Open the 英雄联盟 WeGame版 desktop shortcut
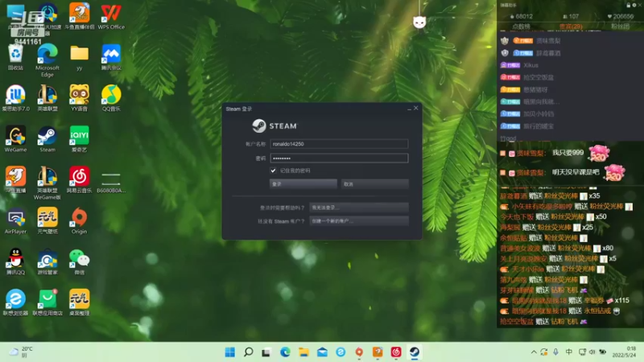644x362 pixels. pyautogui.click(x=47, y=183)
